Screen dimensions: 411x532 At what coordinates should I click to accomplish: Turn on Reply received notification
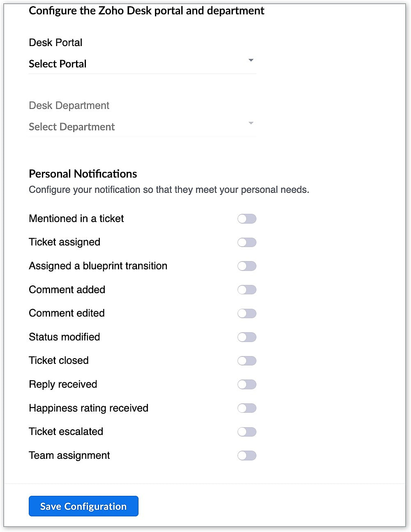coord(247,384)
